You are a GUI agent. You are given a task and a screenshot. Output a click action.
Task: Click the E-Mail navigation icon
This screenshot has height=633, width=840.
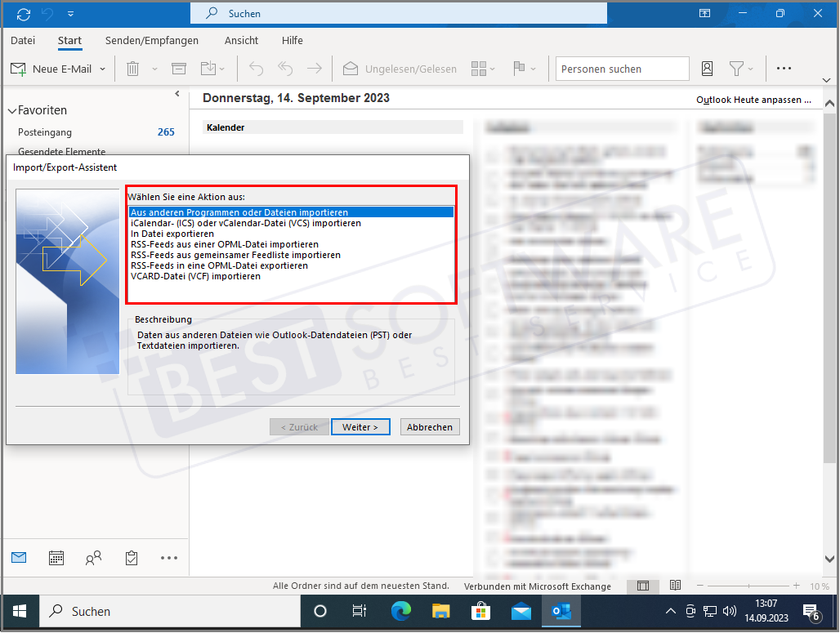pos(19,558)
